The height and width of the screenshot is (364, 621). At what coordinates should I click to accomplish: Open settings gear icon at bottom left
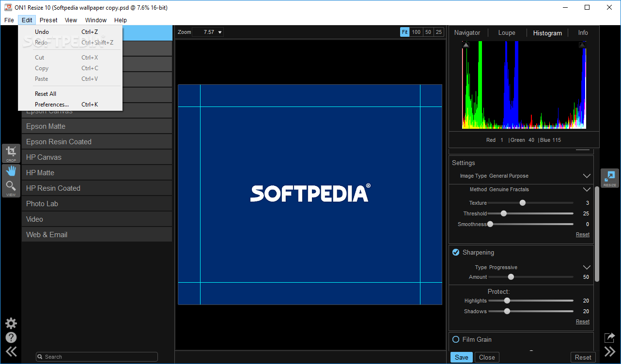[x=11, y=323]
